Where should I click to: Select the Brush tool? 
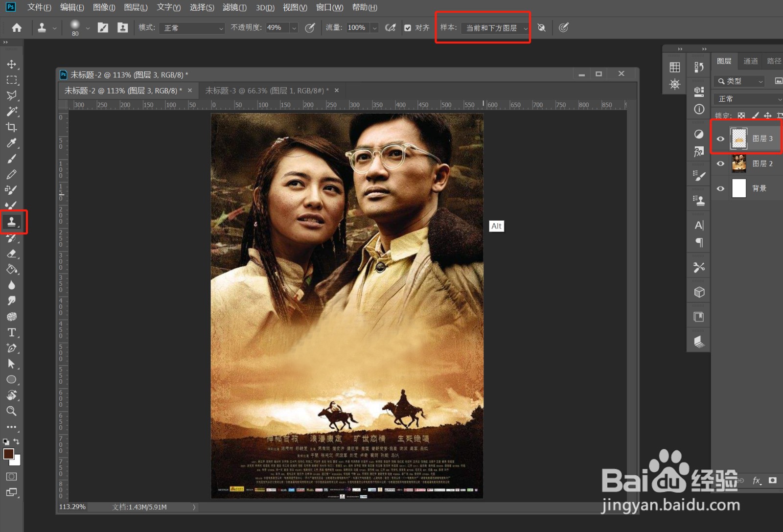point(12,159)
